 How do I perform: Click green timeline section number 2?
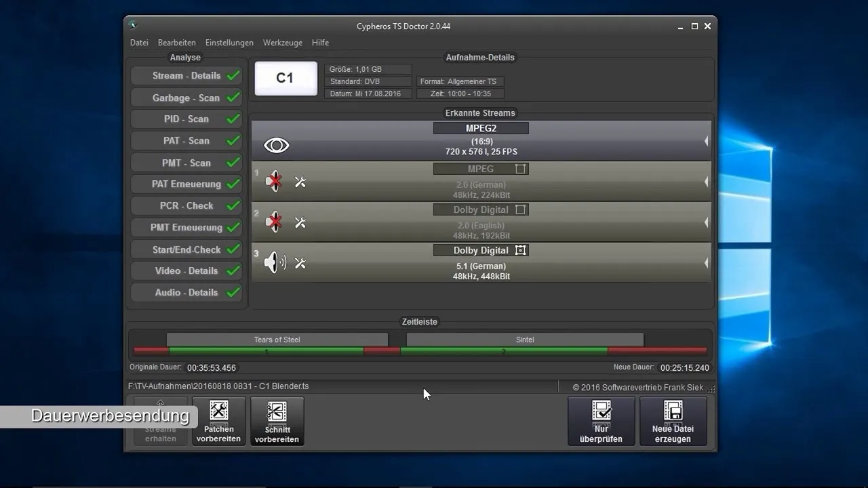[x=504, y=351]
